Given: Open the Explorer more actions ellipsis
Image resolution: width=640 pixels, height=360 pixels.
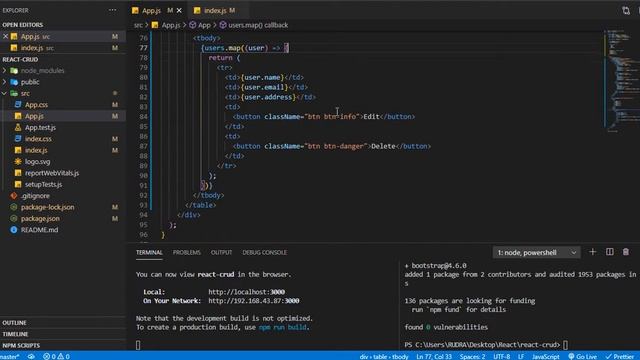Looking at the screenshot, I should click(112, 10).
